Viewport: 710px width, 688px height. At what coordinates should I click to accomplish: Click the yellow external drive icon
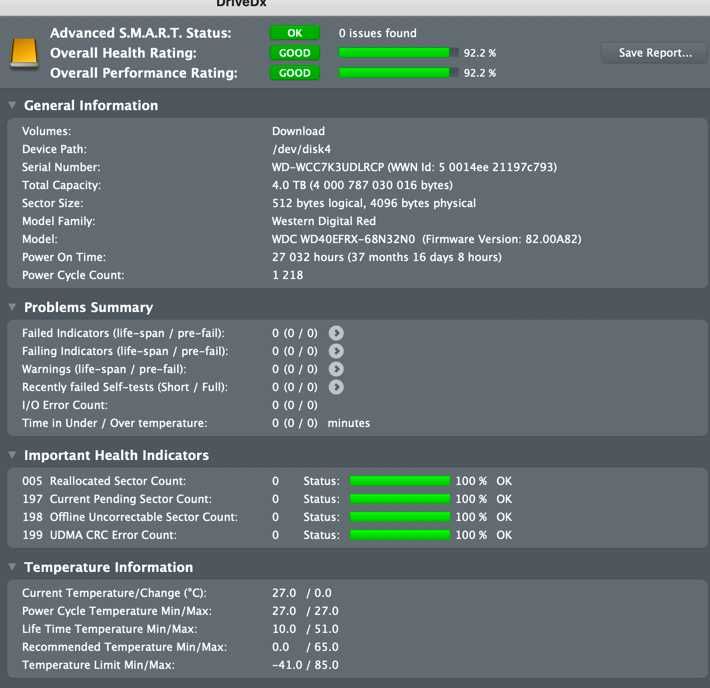coord(24,53)
